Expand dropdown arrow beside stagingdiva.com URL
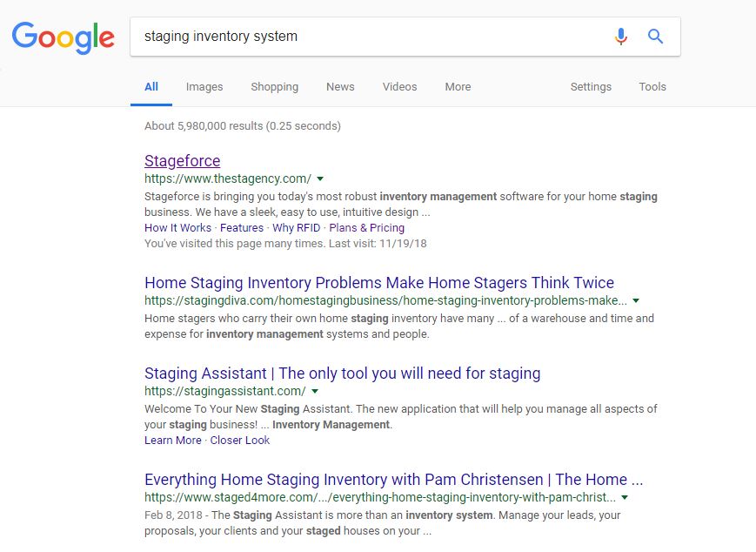The image size is (756, 552). click(x=636, y=300)
